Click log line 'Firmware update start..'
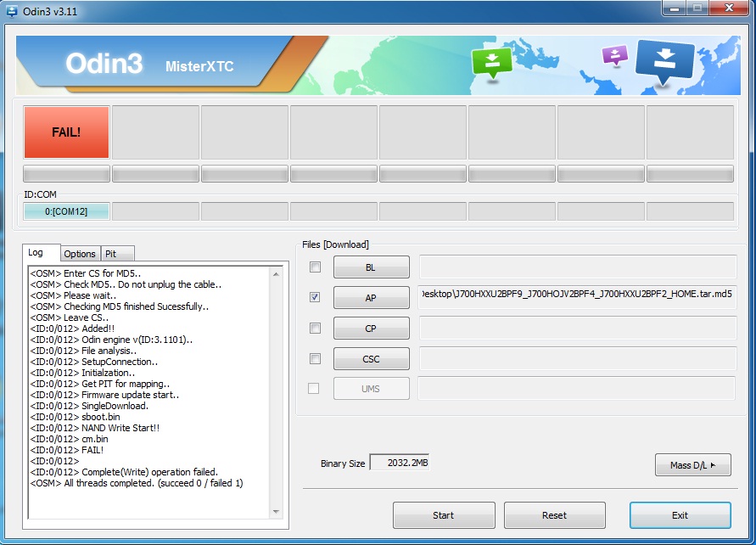The height and width of the screenshot is (545, 756). 104,395
